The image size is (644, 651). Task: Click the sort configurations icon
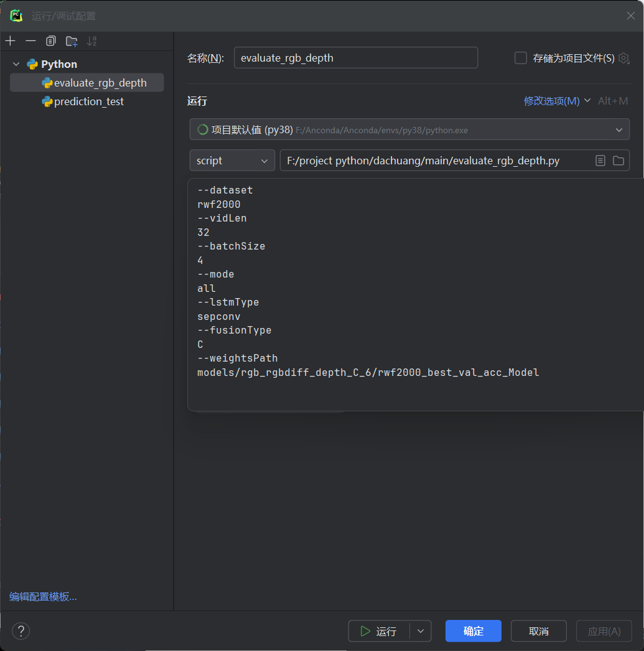coord(92,41)
